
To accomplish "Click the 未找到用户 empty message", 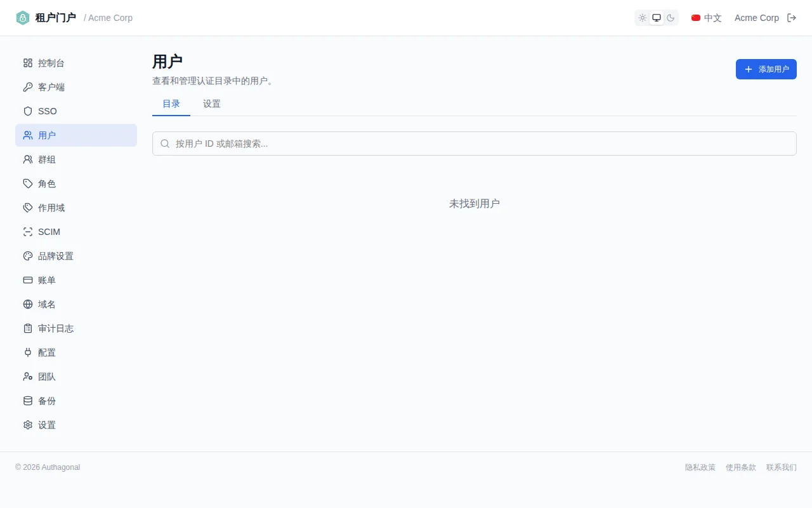I will pos(475,204).
